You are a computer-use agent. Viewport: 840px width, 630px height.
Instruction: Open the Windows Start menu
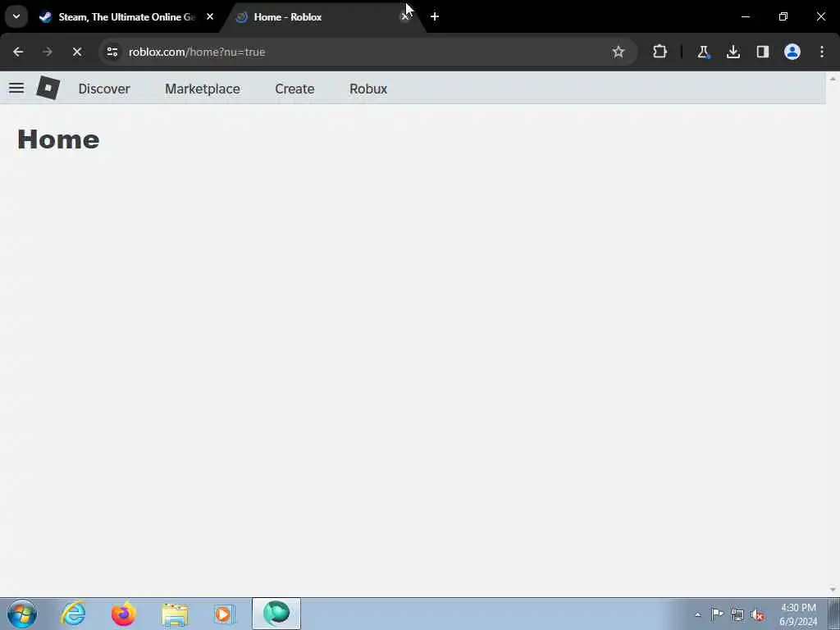coord(22,614)
